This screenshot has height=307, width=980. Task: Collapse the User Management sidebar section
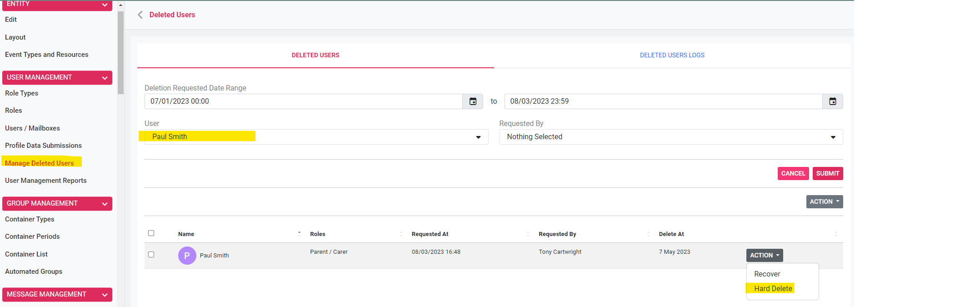tap(105, 78)
